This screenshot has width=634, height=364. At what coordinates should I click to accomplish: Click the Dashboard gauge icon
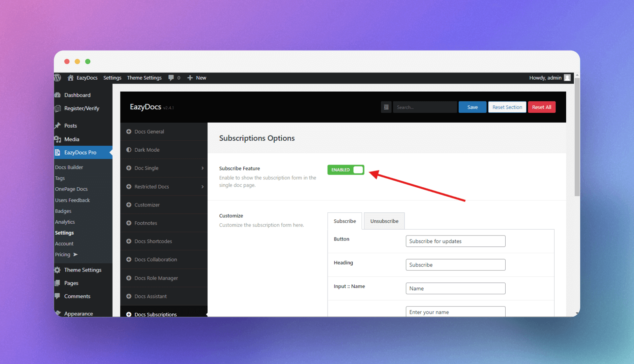point(58,95)
